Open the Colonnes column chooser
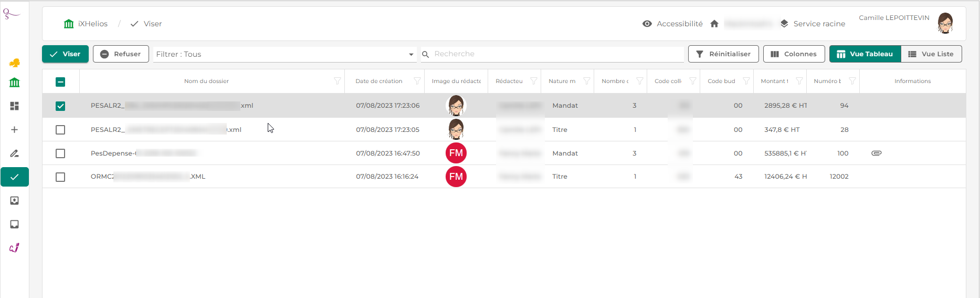This screenshot has width=980, height=298. (794, 54)
